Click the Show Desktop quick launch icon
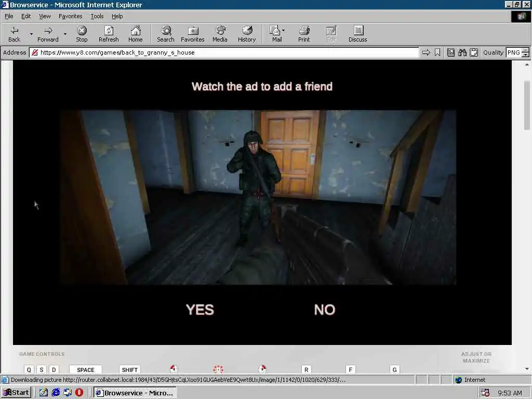 point(44,393)
